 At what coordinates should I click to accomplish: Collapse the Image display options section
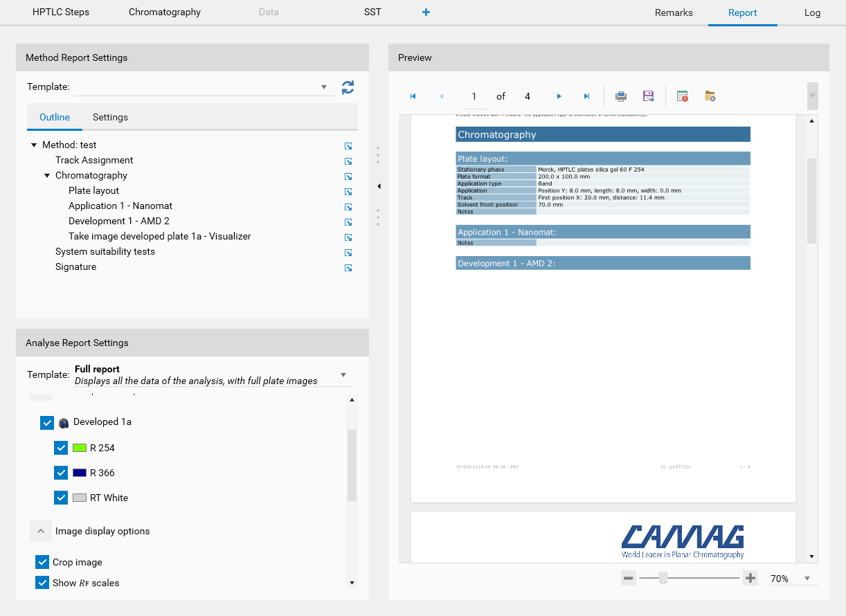pos(41,531)
